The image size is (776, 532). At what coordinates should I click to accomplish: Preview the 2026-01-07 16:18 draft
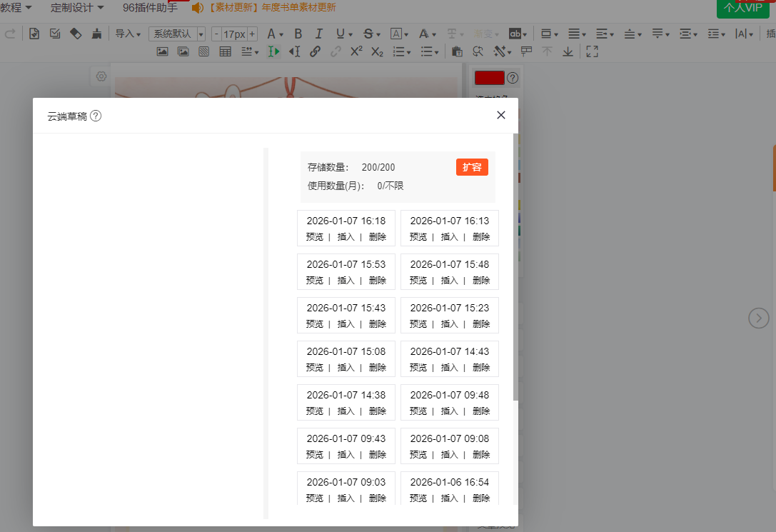coord(314,237)
